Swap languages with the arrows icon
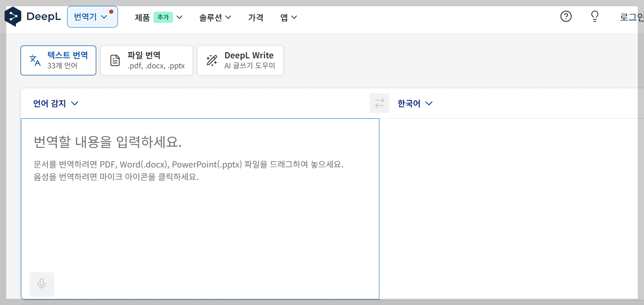The width and height of the screenshot is (644, 305). 379,103
